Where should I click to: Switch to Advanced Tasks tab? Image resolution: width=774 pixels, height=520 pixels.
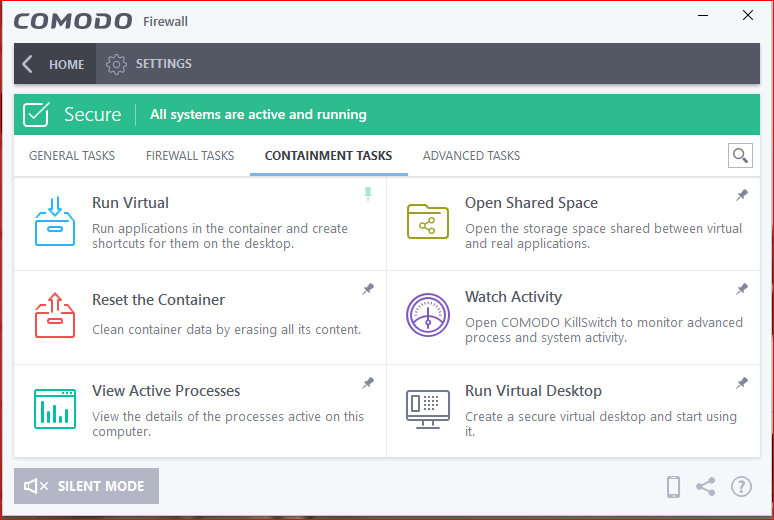pos(471,156)
